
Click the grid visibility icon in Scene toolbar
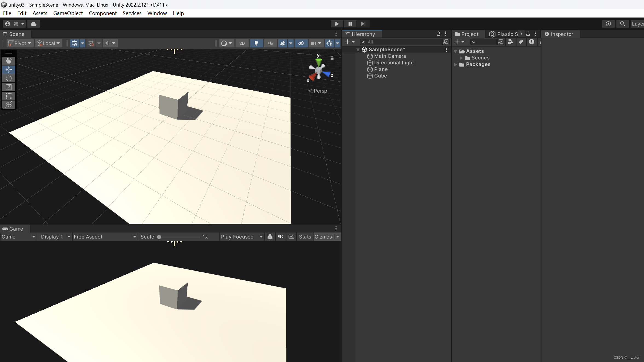[74, 43]
